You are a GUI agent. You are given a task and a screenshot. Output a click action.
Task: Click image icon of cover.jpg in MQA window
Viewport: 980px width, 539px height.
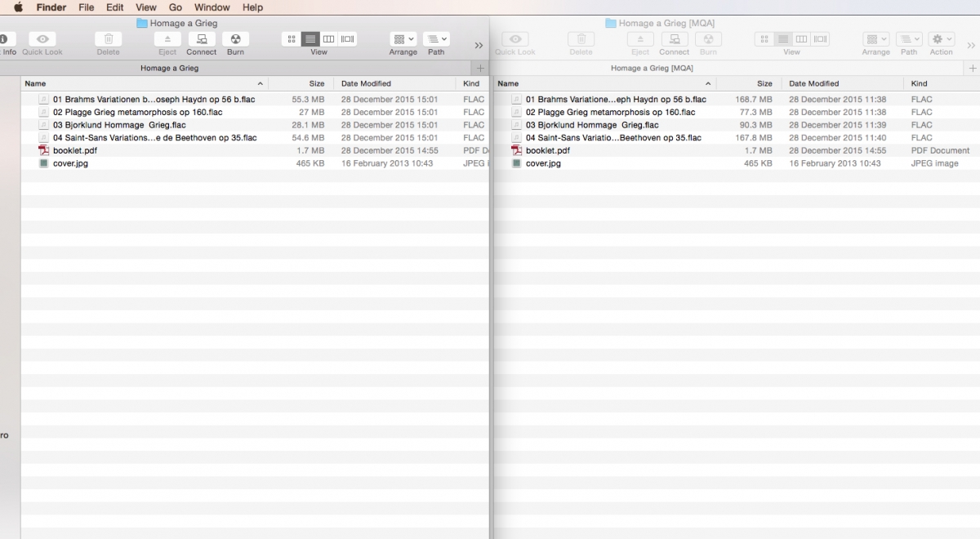pyautogui.click(x=517, y=163)
